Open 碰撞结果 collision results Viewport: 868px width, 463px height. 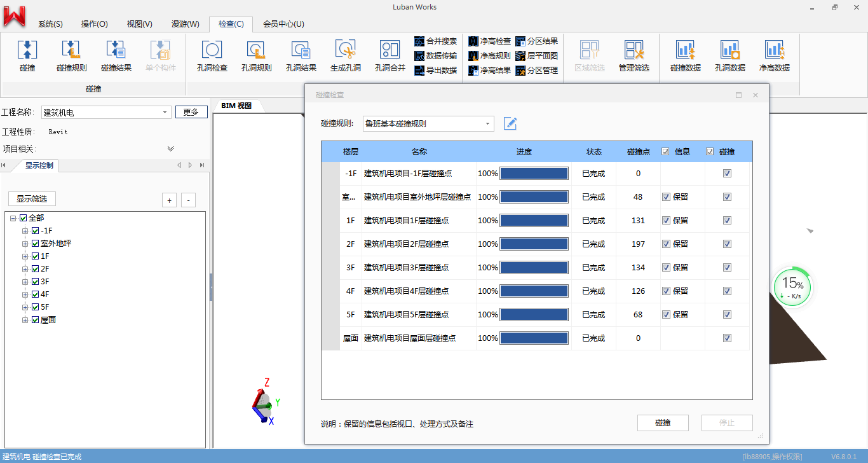(x=116, y=56)
